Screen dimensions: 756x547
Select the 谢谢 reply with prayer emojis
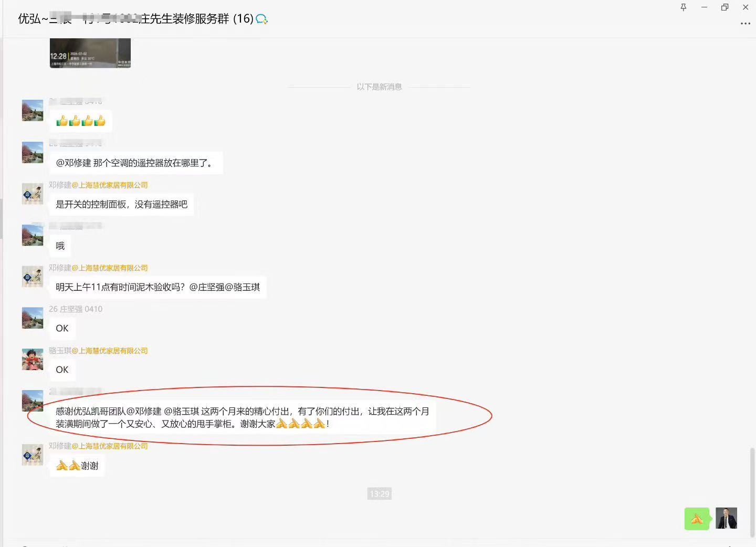point(77,466)
